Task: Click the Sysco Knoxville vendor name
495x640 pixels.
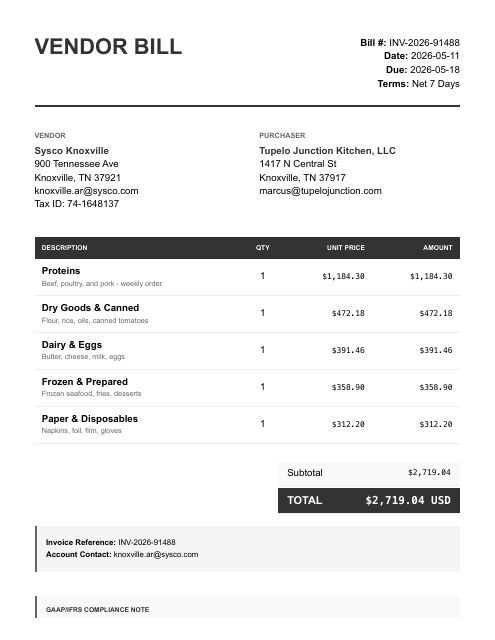Action: 71,151
